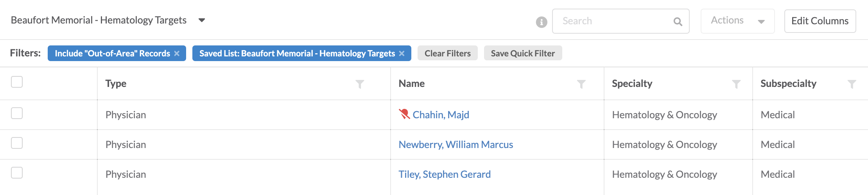Click the magnifying glass search icon
The width and height of the screenshot is (868, 195).
coord(678,22)
